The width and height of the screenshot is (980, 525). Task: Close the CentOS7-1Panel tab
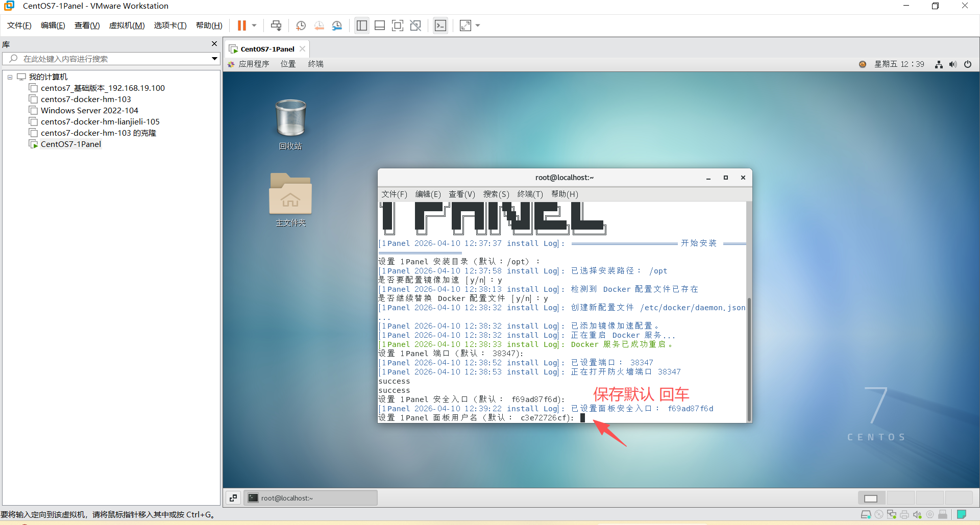tap(303, 49)
